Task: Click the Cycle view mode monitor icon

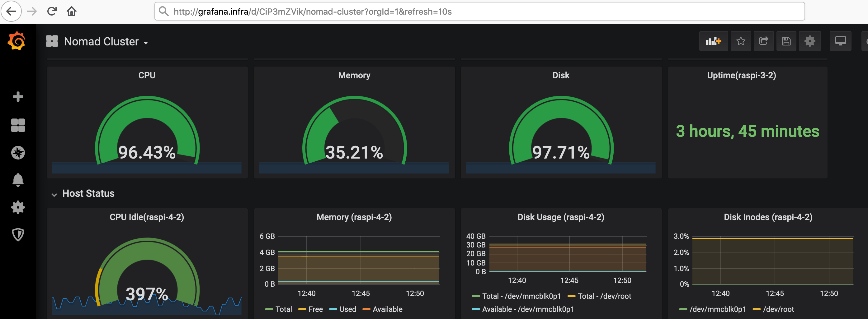Action: click(x=840, y=41)
